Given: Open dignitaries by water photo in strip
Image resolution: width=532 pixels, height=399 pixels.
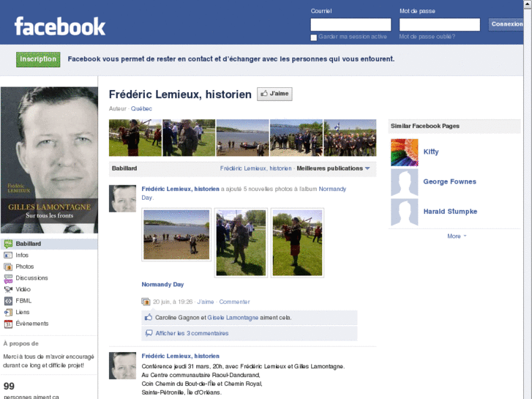Looking at the screenshot, I should click(296, 138).
